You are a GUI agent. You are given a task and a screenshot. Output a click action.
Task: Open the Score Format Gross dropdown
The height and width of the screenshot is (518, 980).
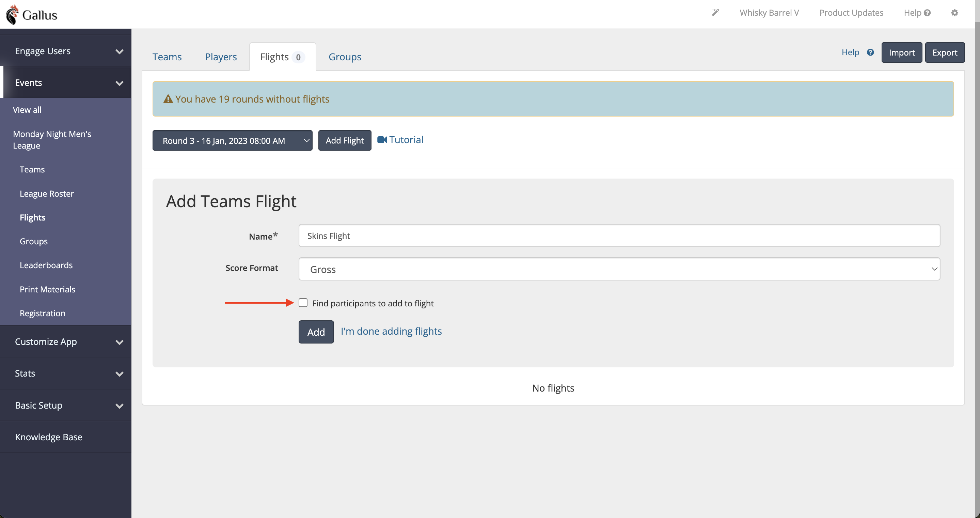619,269
